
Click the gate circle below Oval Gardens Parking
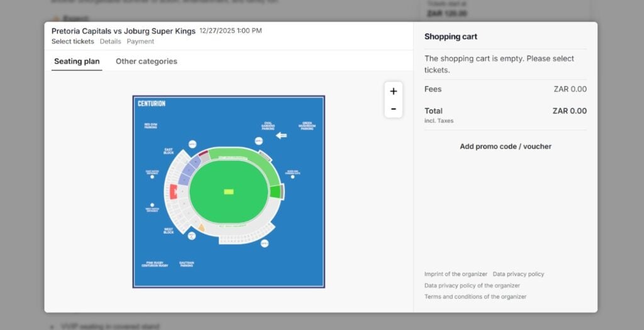258,141
